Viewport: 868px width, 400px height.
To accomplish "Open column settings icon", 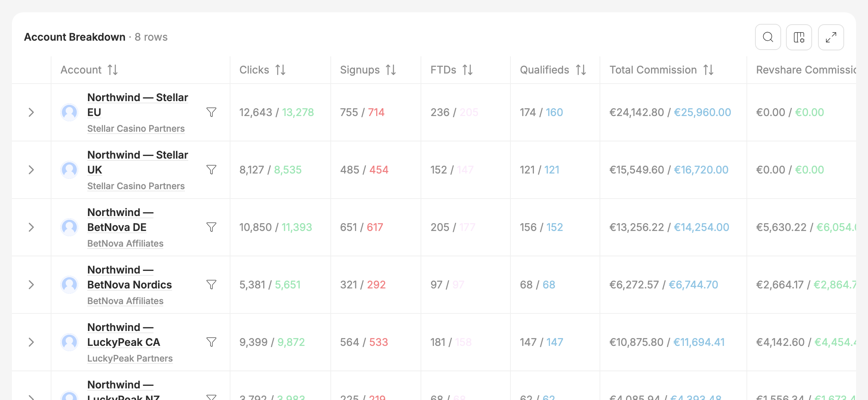I will 799,37.
